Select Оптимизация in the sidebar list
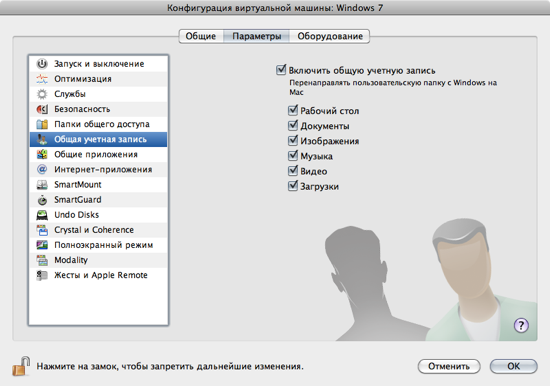 [98, 79]
